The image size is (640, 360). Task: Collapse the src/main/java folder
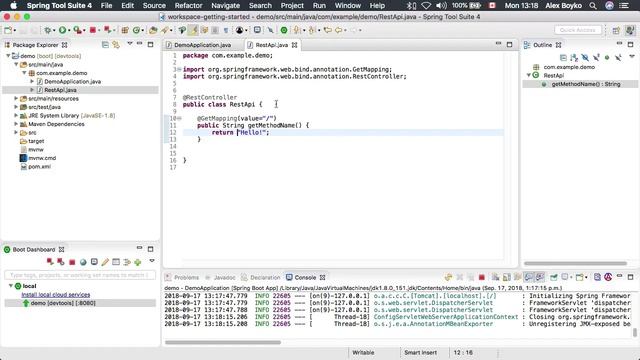(x=16, y=64)
